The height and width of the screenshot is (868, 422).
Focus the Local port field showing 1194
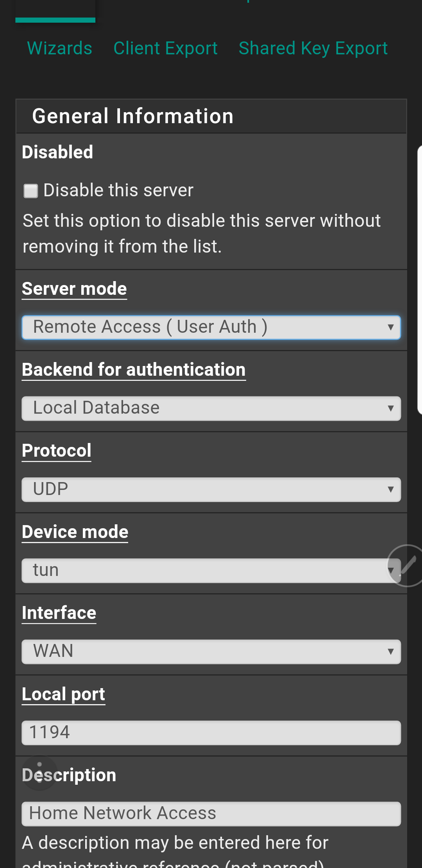tap(211, 733)
